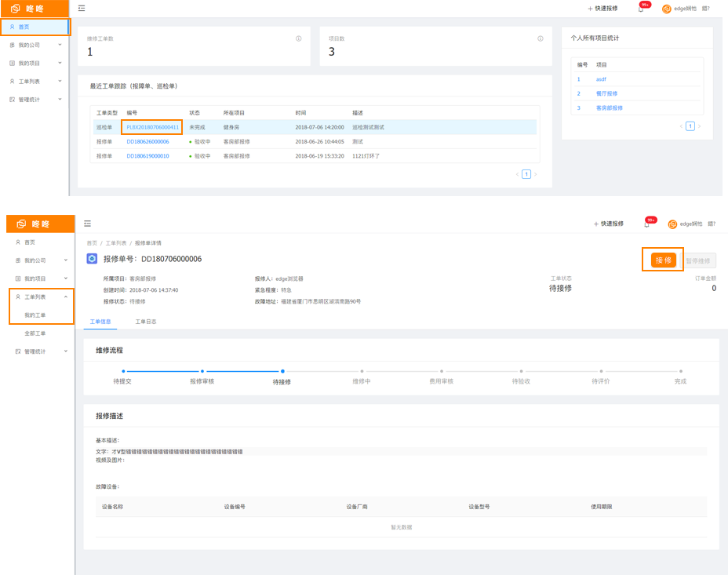Collapse the expanded 工单列表 sidebar menu
Image resolution: width=728 pixels, height=575 pixels.
[x=65, y=297]
